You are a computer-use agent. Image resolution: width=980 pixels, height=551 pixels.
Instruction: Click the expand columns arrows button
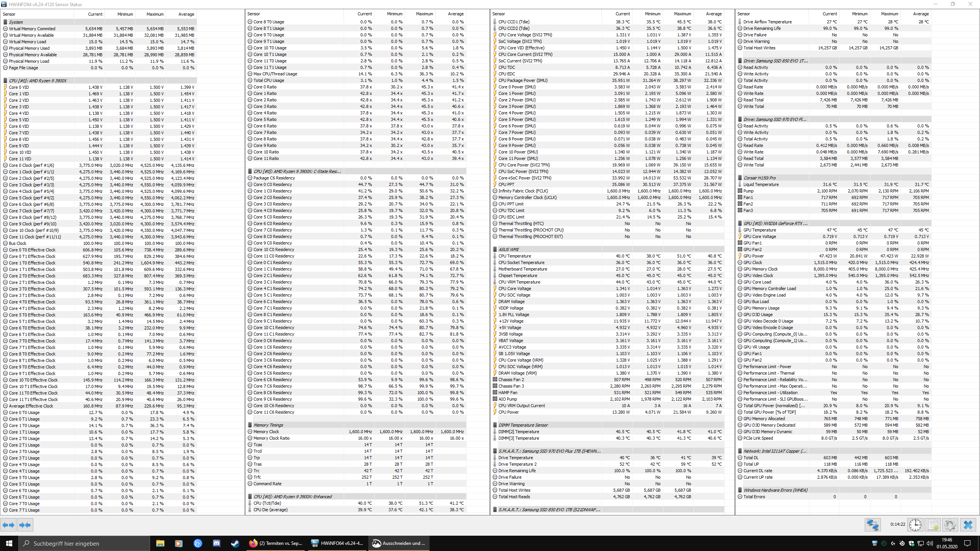8,525
